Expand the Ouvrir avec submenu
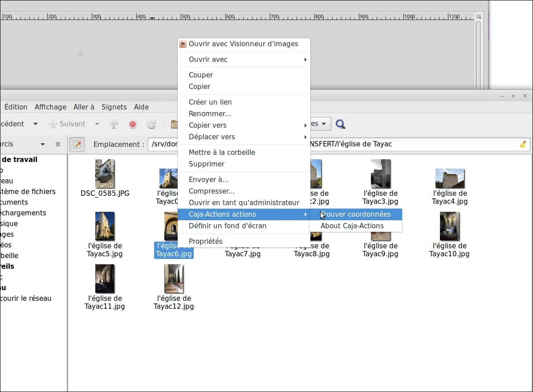Viewport: 533px width, 392px height. click(x=244, y=60)
